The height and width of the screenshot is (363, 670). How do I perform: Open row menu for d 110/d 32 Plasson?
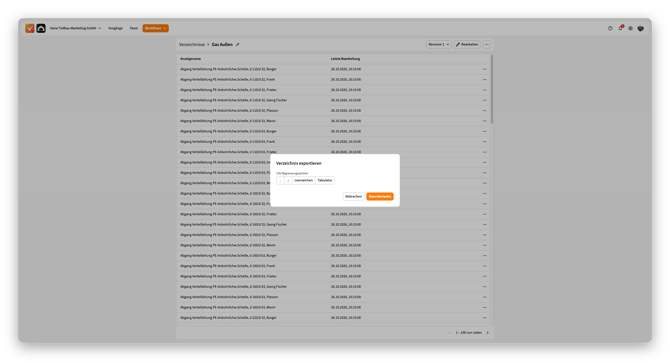(485, 111)
